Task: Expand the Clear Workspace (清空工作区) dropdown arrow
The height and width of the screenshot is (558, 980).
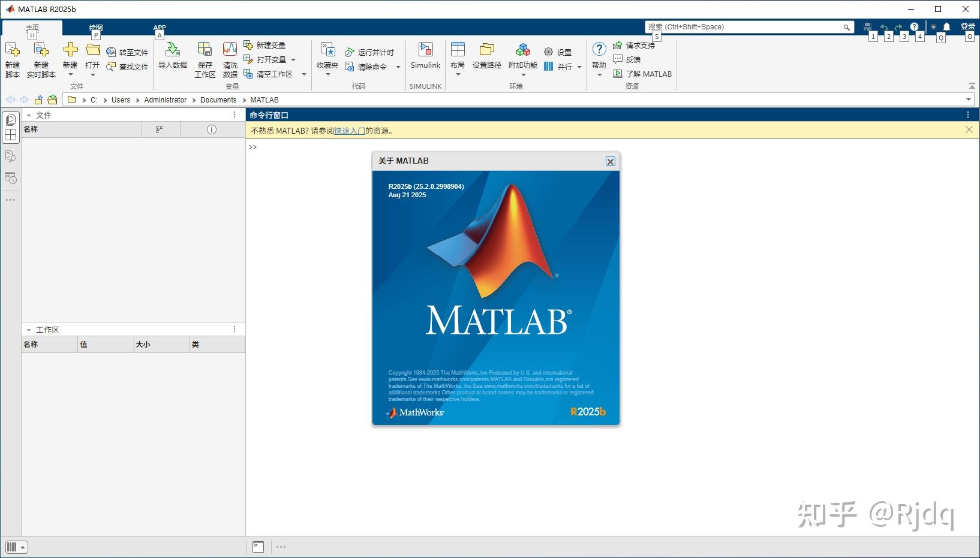Action: click(304, 74)
